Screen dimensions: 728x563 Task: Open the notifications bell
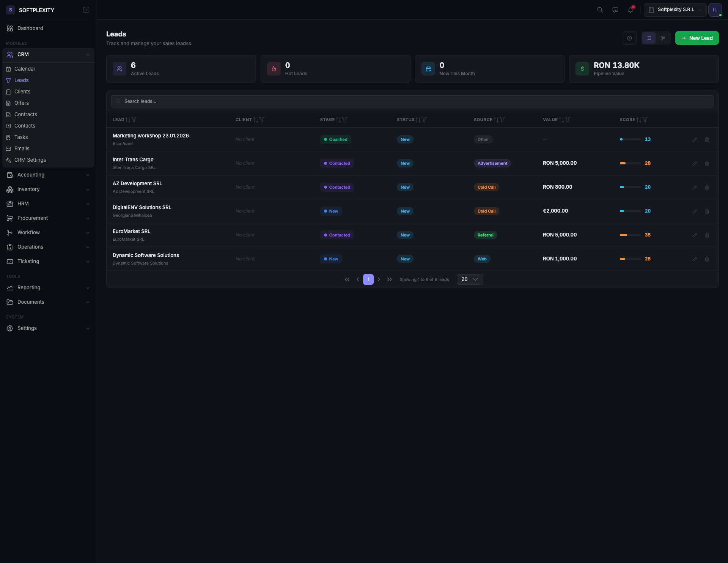(x=631, y=9)
